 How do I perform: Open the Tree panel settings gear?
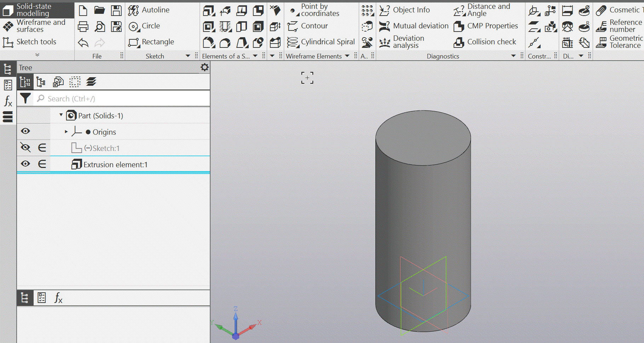205,67
